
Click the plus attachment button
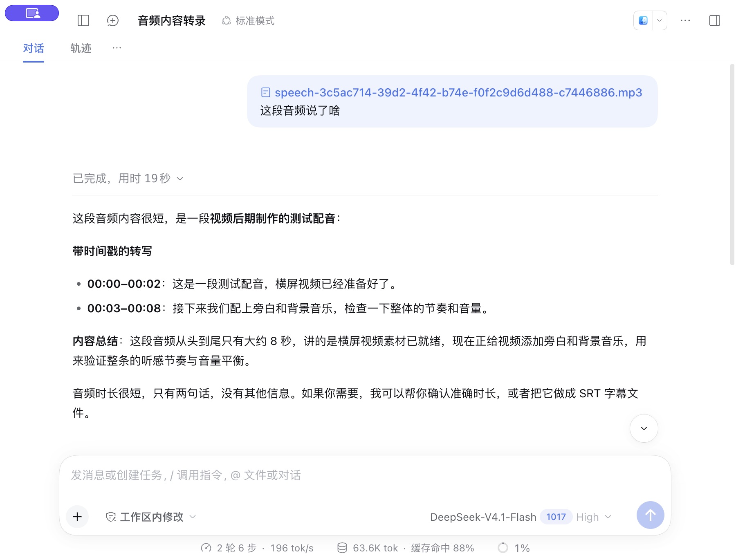(x=77, y=517)
